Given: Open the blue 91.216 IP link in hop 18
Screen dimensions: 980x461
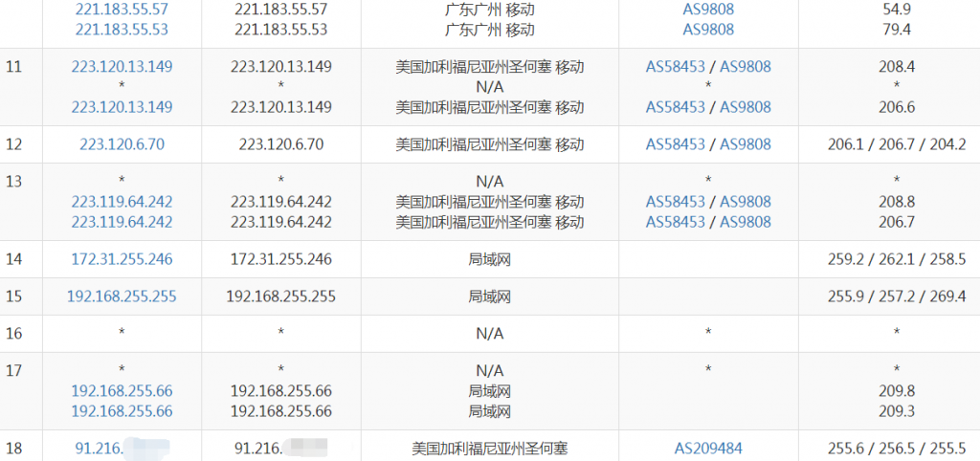Looking at the screenshot, I should pos(100,448).
